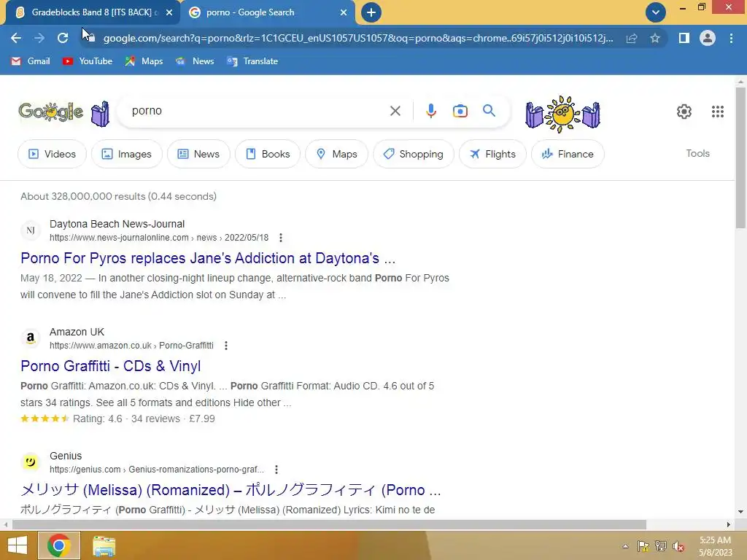Image resolution: width=747 pixels, height=560 pixels.
Task: Open Google quick settings gear
Action: (x=684, y=112)
